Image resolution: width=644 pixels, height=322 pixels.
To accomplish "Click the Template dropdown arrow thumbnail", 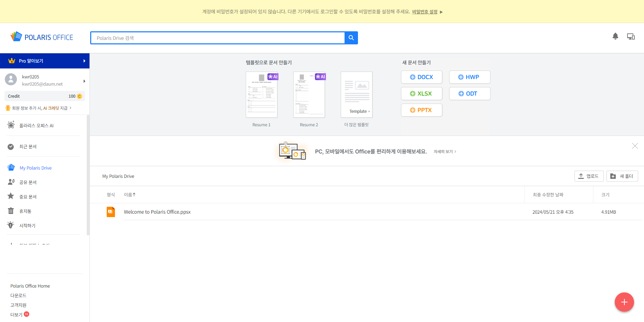I will coord(357,95).
